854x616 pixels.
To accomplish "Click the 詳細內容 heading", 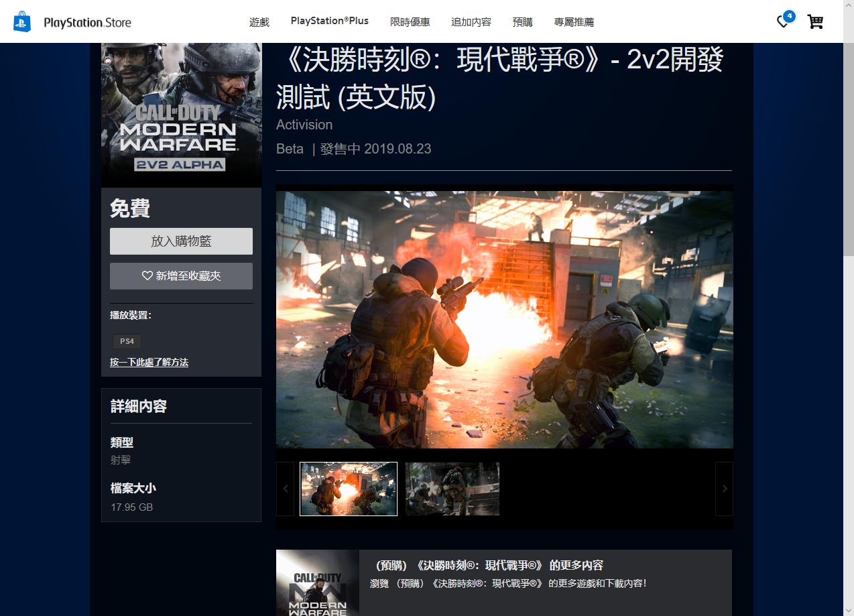I will pyautogui.click(x=139, y=406).
